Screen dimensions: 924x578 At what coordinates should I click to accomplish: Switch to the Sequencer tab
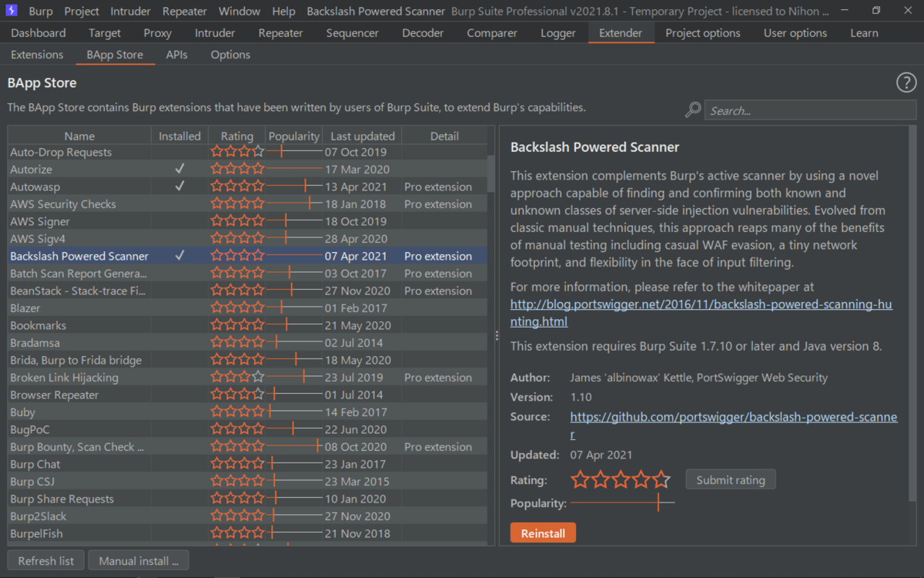(353, 33)
